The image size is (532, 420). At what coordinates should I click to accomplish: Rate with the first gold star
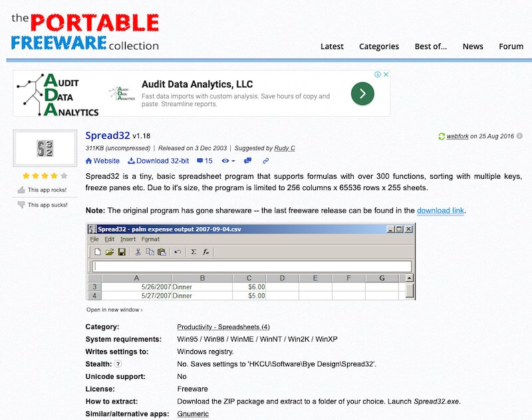point(26,175)
